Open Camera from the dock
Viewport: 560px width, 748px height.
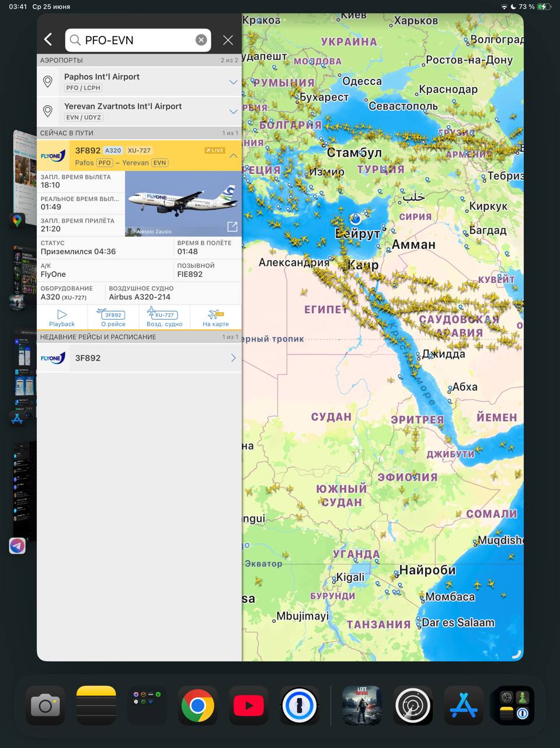coord(46,705)
